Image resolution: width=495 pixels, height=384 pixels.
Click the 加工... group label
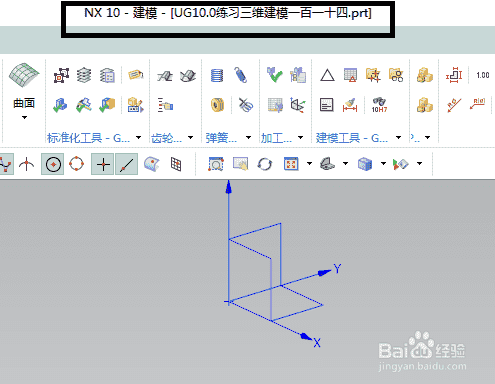click(x=276, y=138)
